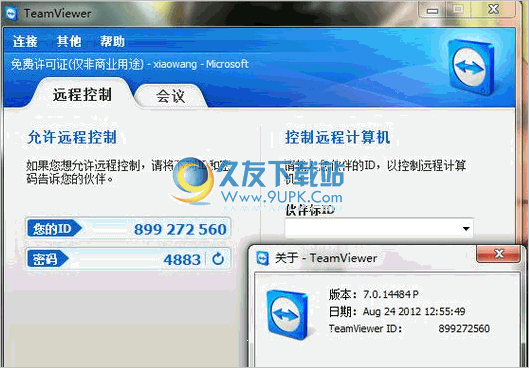Viewport: 529px width, 368px height.
Task: Click the 允许远程控制 heading
Action: (x=72, y=138)
